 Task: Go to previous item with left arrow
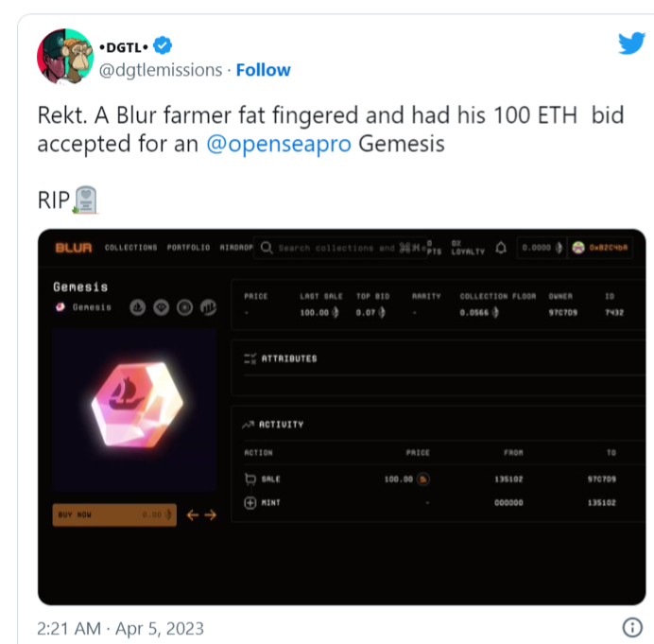pyautogui.click(x=192, y=515)
